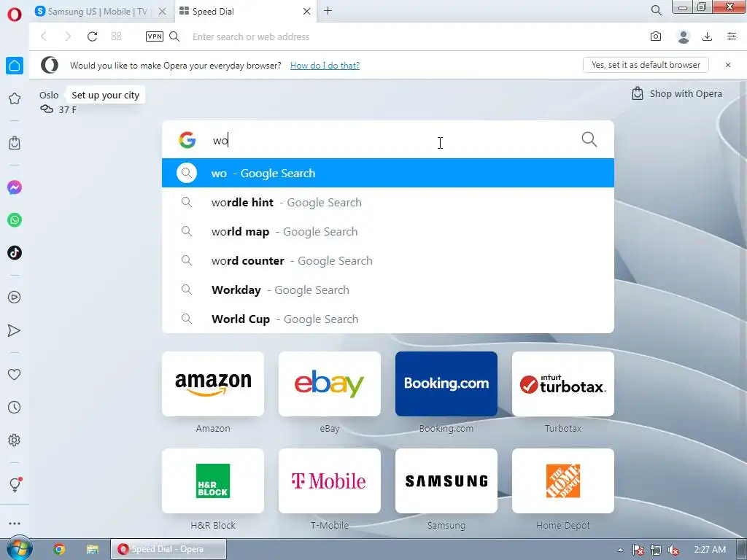Close the Speed Dial tab
The width and height of the screenshot is (747, 560).
click(x=307, y=12)
